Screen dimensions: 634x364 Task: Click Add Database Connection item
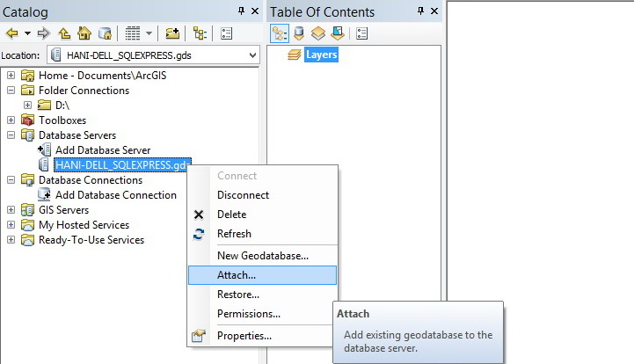click(x=116, y=195)
